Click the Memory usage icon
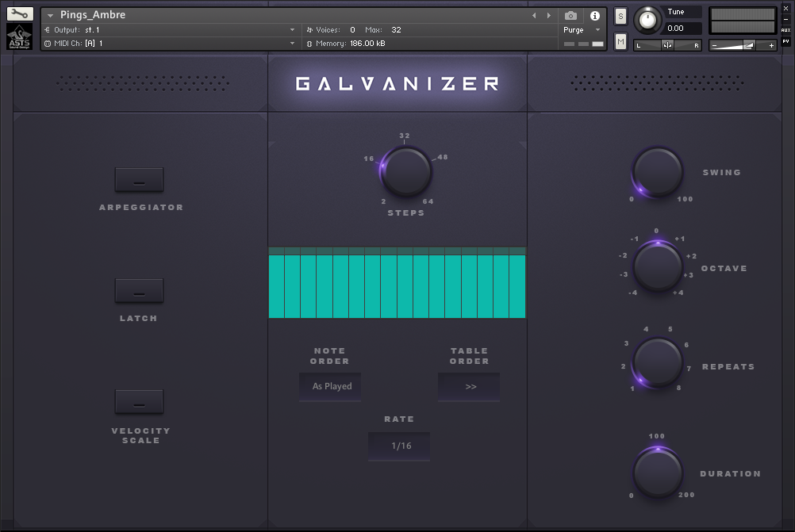Screen dimensions: 795x532 tap(309, 44)
